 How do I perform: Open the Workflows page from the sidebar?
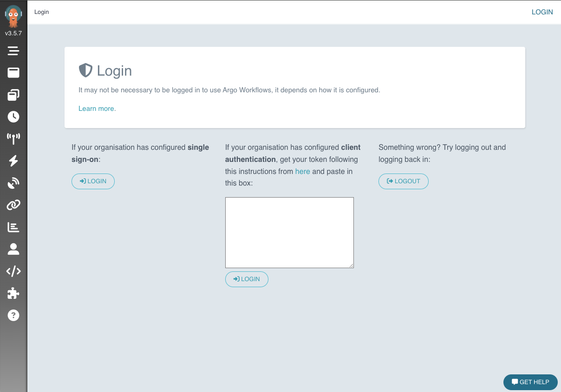[13, 73]
